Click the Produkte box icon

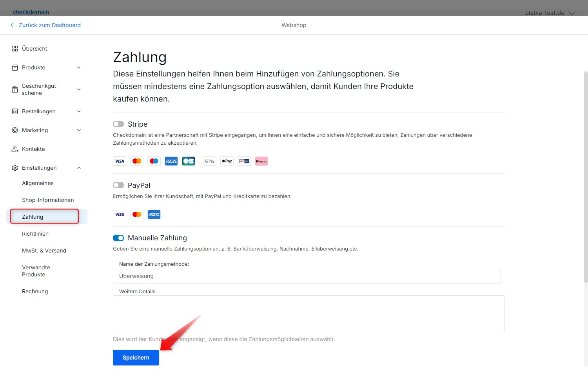pos(14,67)
